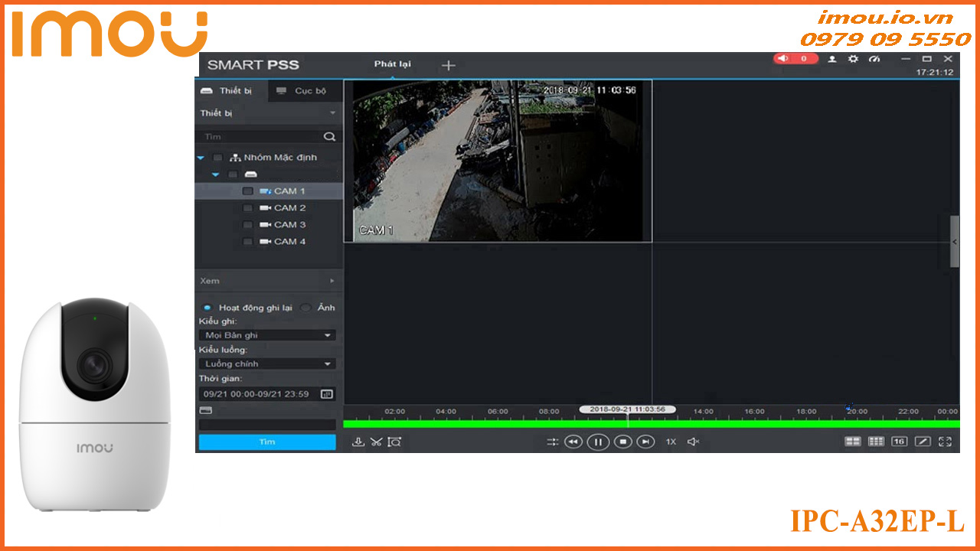Select the 4-window grid layout icon

pos(853,442)
